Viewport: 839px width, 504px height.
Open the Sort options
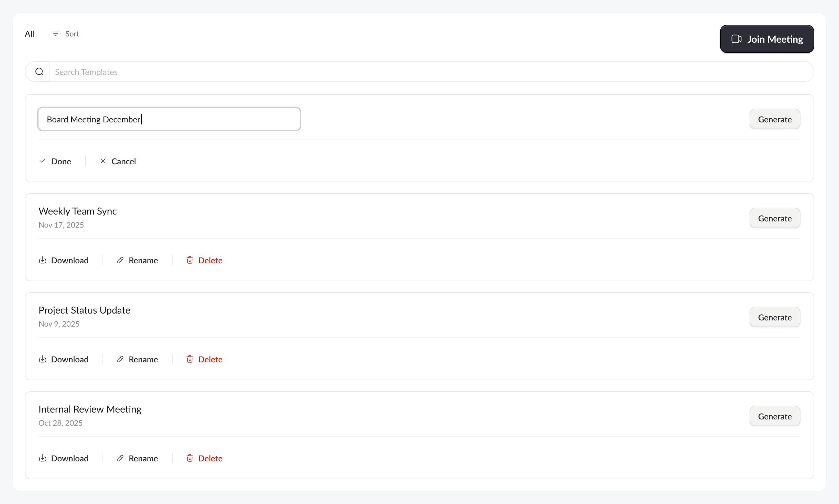(x=66, y=34)
